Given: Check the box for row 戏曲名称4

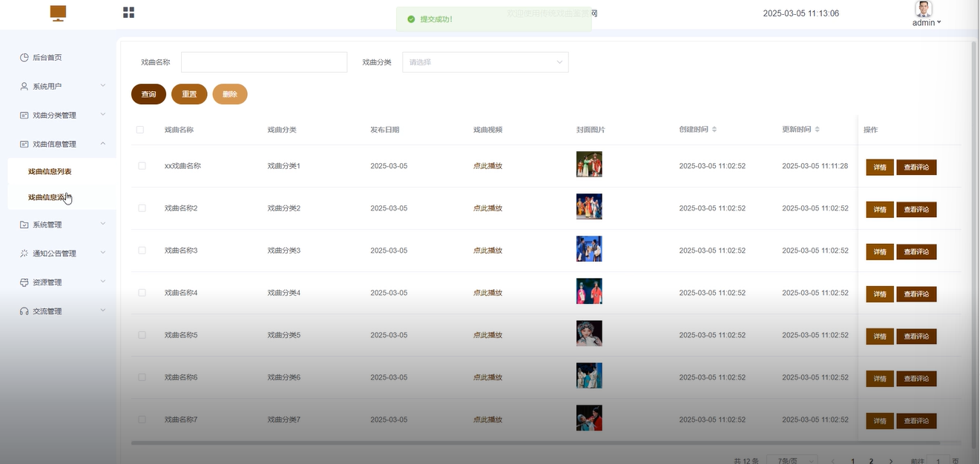Looking at the screenshot, I should [x=142, y=293].
